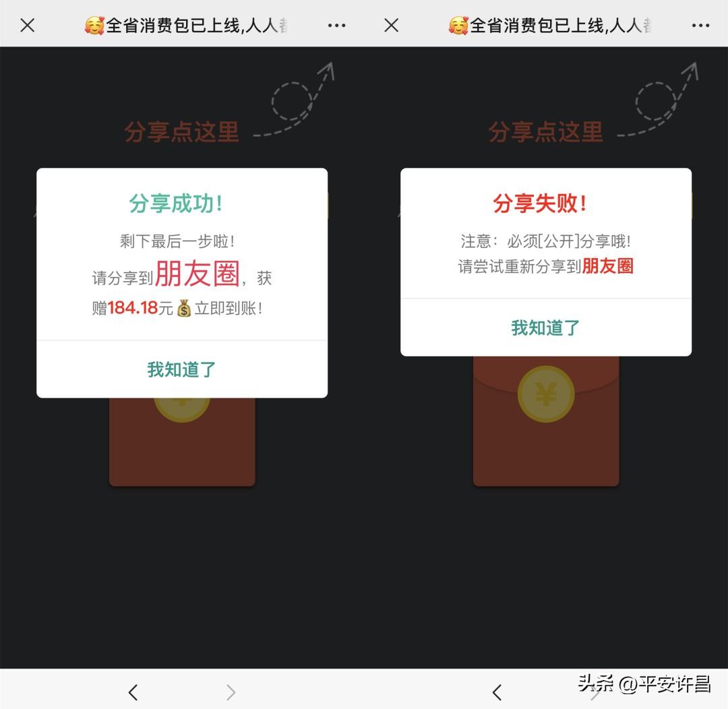Viewport: 728px width, 709px height.
Task: Go back using right screen's back arrow
Action: coord(497,691)
